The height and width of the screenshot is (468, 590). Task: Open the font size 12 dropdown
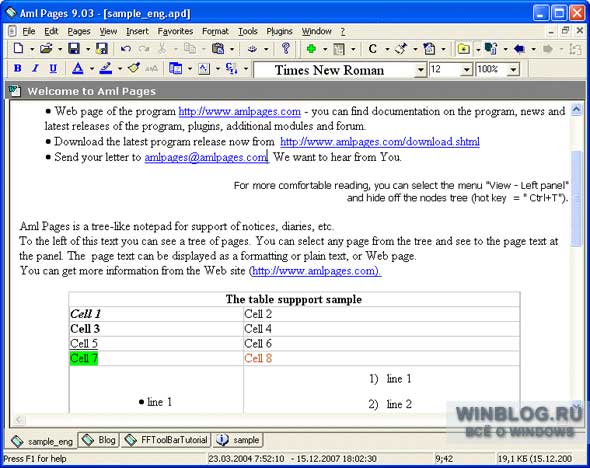click(467, 70)
